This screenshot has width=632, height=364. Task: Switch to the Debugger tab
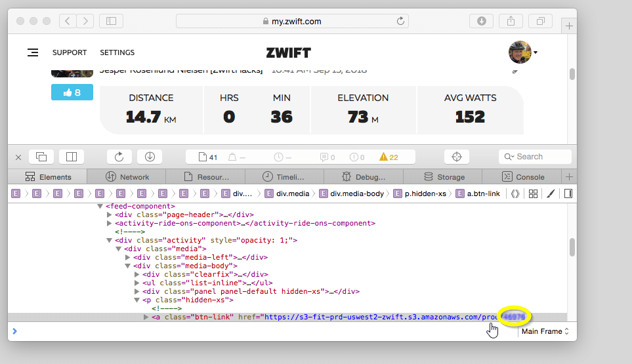[x=364, y=177]
